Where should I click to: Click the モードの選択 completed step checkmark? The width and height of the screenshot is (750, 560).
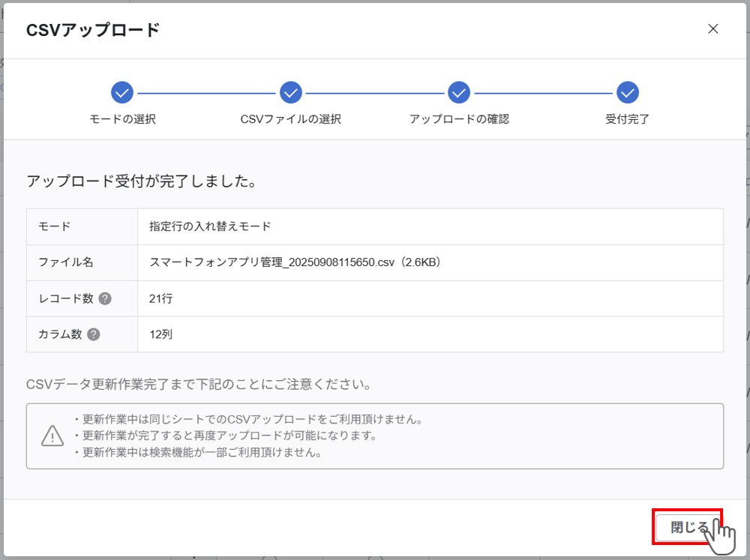click(121, 93)
